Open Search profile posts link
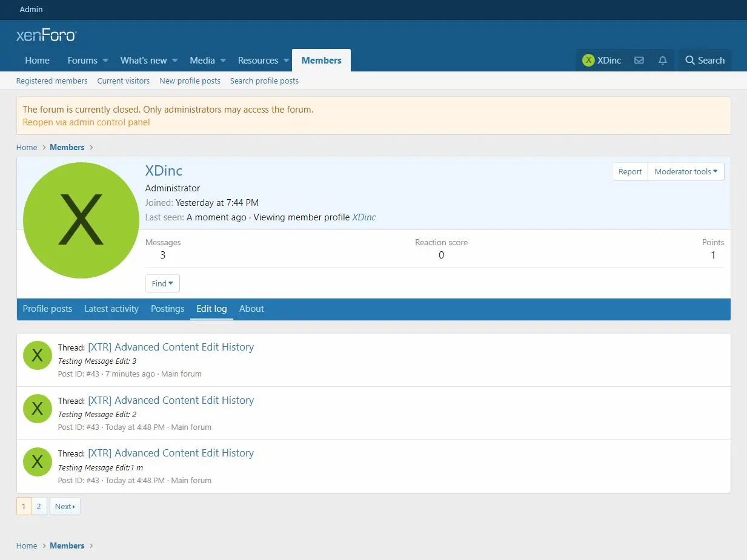This screenshot has height=560, width=747. (x=264, y=81)
